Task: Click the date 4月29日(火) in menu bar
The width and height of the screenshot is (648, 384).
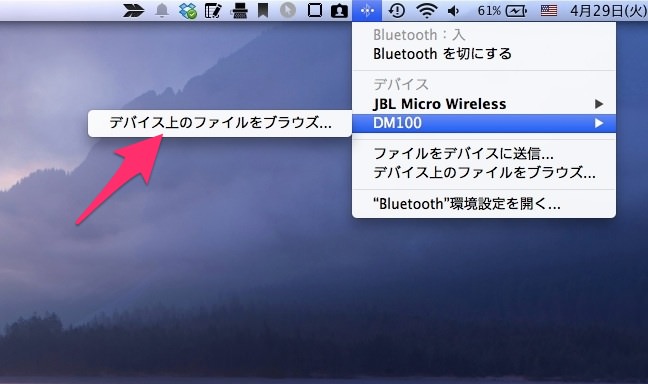Action: (x=608, y=11)
